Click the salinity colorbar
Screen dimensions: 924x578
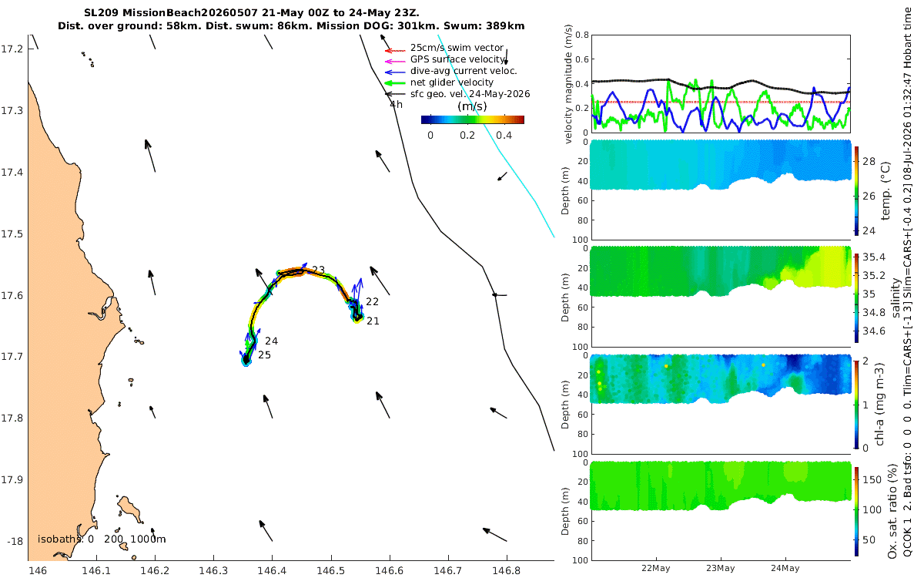click(x=858, y=297)
